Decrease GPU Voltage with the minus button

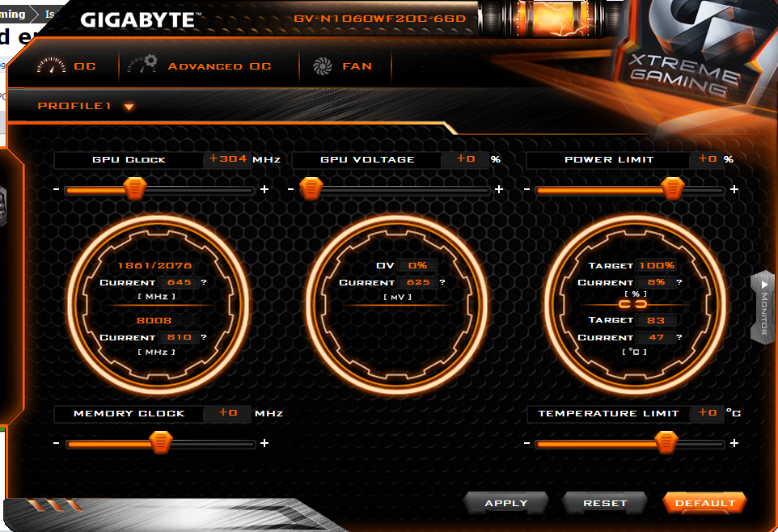click(291, 189)
